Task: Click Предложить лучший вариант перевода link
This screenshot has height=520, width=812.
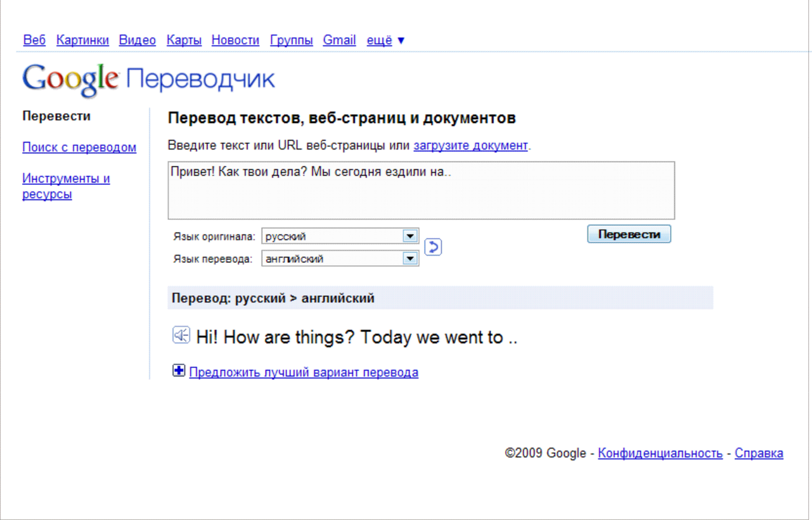Action: tap(304, 372)
